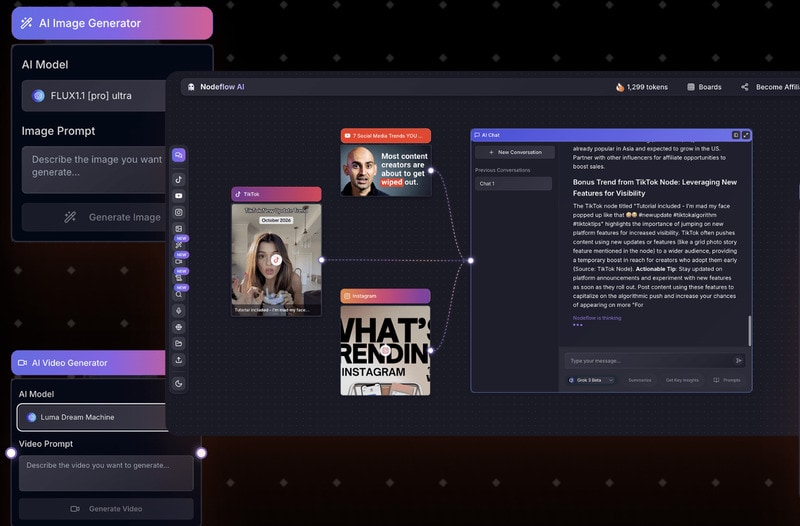Toggle the AI Chat sidebar panel icon

pyautogui.click(x=735, y=135)
